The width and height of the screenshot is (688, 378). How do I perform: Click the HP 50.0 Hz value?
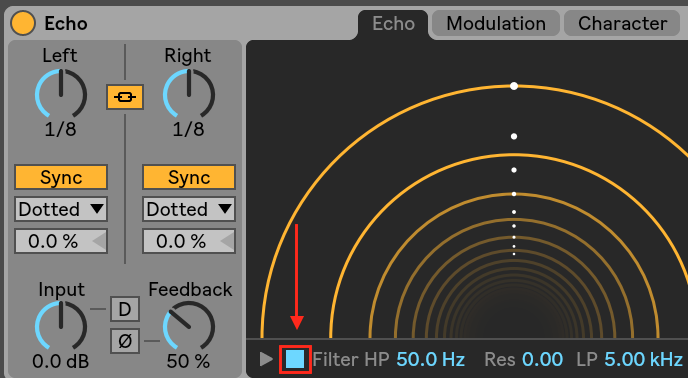[430, 360]
